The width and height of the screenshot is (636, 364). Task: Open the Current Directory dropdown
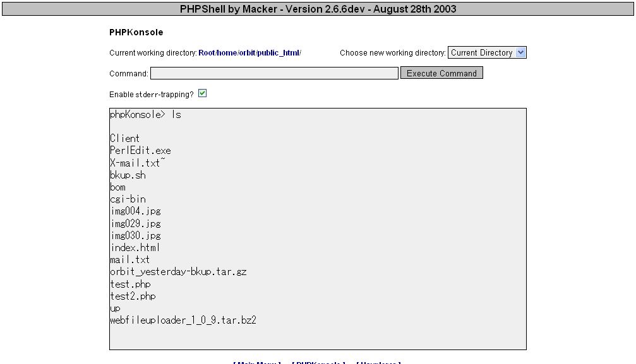coord(487,53)
